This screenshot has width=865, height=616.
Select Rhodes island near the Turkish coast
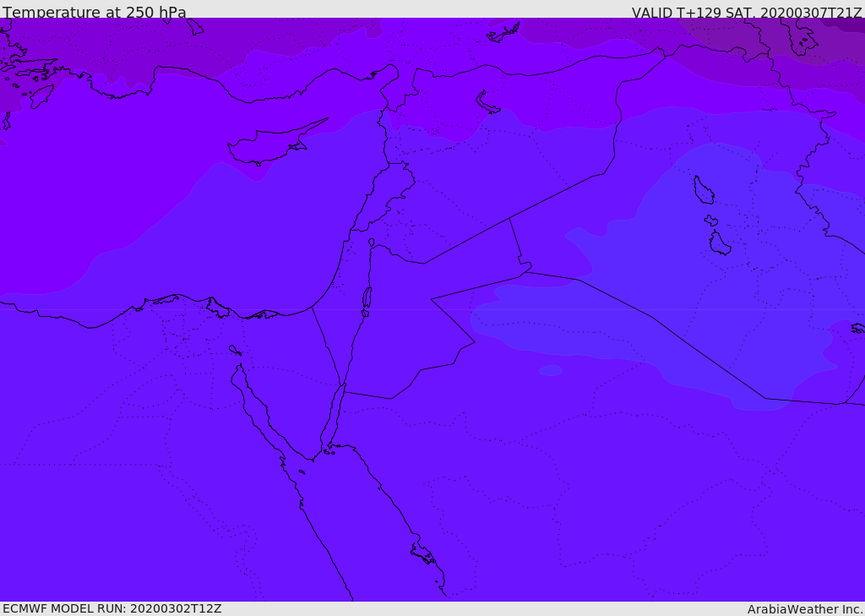pyautogui.click(x=41, y=95)
